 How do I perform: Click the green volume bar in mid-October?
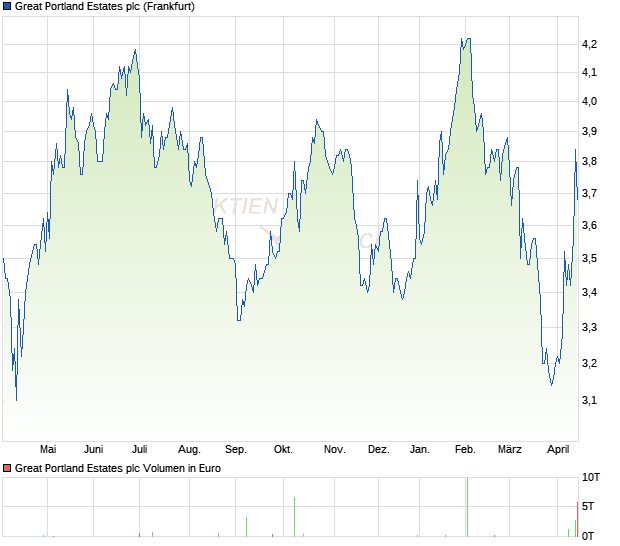coord(295,517)
